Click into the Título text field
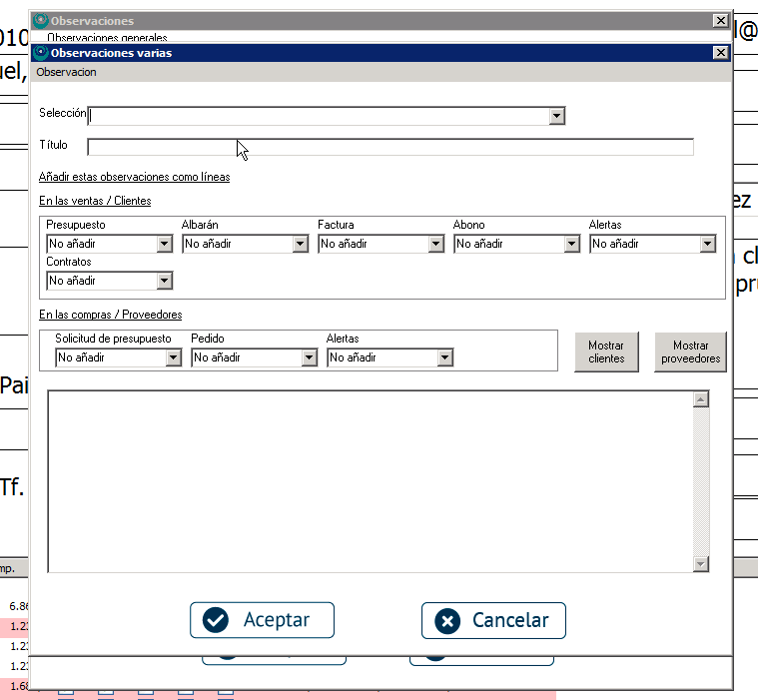Viewport: 758px width, 700px height. 389,147
